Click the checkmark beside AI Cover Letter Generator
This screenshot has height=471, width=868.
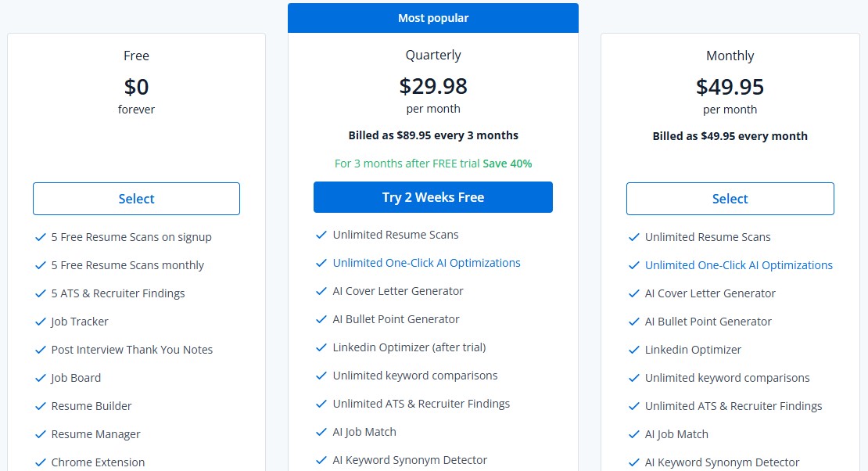click(x=321, y=290)
